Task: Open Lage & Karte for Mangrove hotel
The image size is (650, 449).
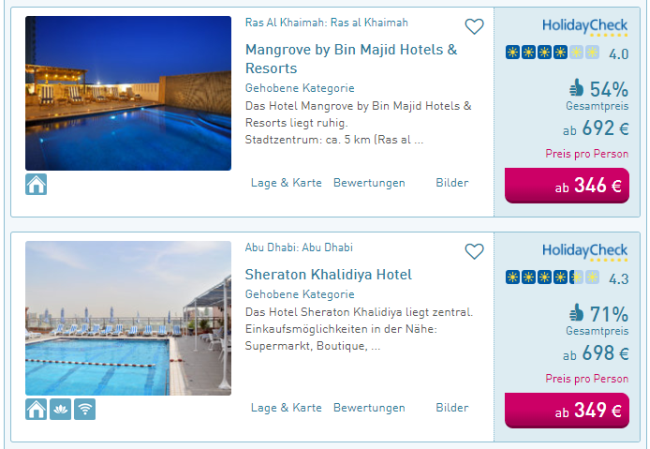Action: [286, 183]
